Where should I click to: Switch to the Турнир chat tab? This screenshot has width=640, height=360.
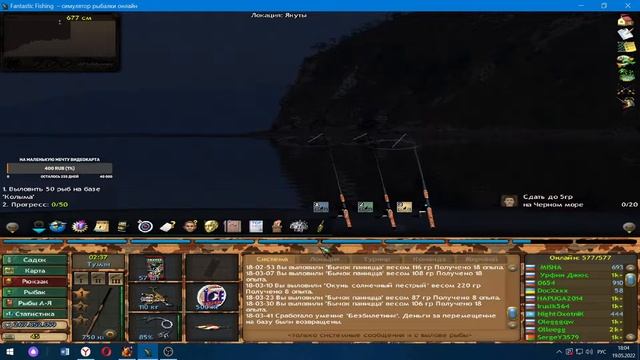(x=376, y=259)
